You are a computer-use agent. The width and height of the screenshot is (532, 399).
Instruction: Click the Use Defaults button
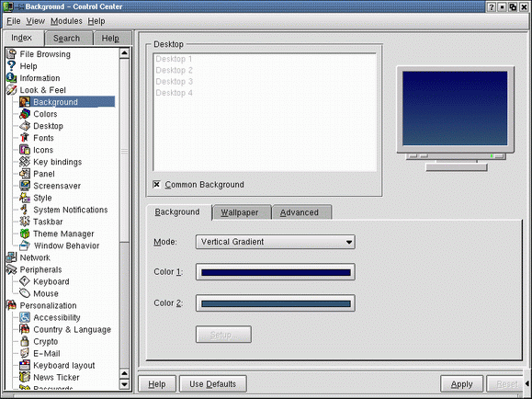tap(213, 384)
